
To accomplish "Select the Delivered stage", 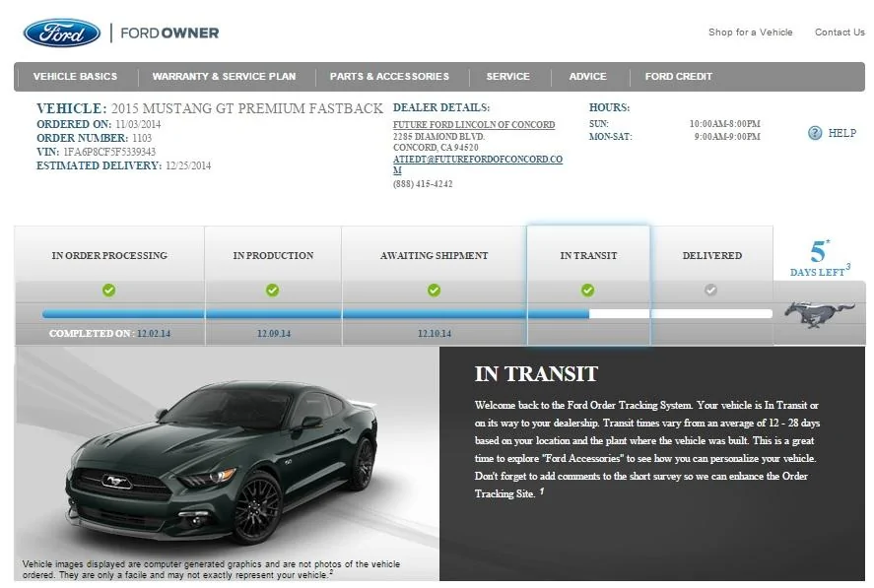I will coord(711,255).
